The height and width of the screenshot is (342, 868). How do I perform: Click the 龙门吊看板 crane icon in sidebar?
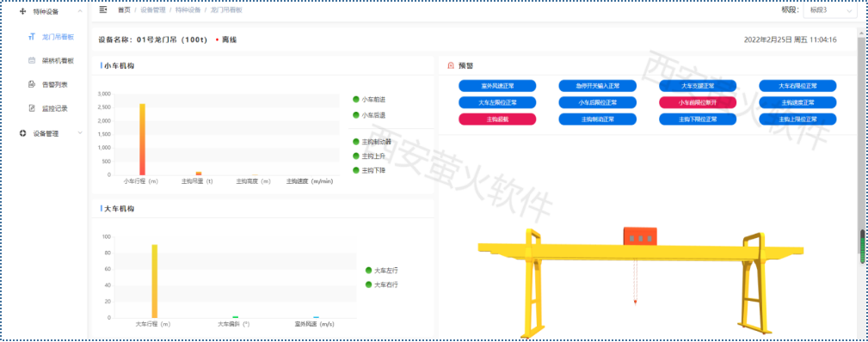pyautogui.click(x=32, y=37)
